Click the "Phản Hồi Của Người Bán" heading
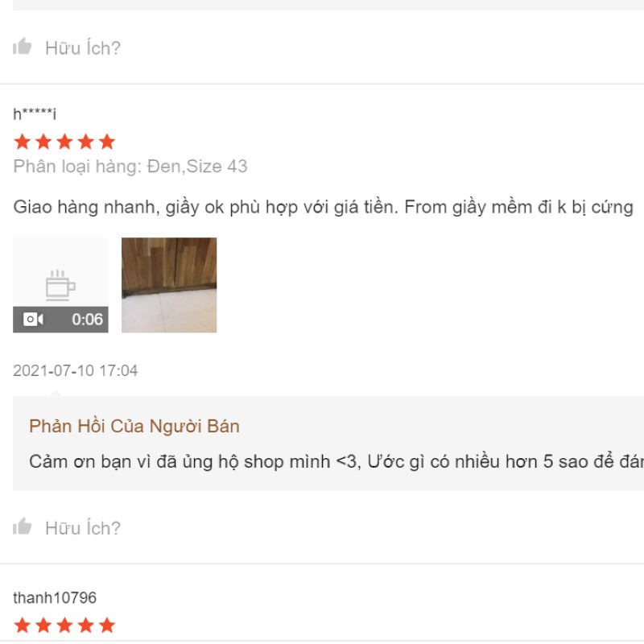644x644 pixels. [x=134, y=426]
